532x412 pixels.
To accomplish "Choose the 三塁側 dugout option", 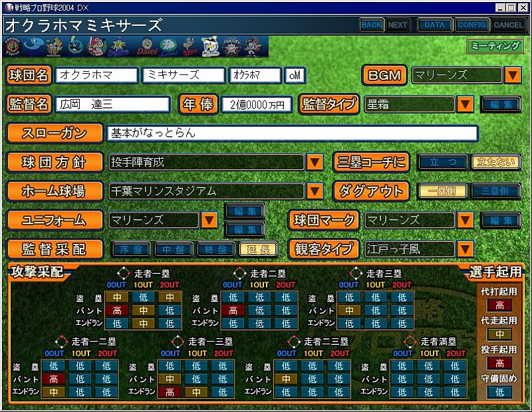I will pyautogui.click(x=495, y=191).
